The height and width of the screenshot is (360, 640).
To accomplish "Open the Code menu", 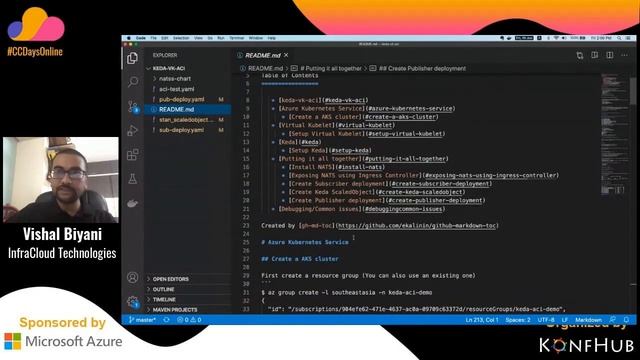I will click(x=141, y=38).
